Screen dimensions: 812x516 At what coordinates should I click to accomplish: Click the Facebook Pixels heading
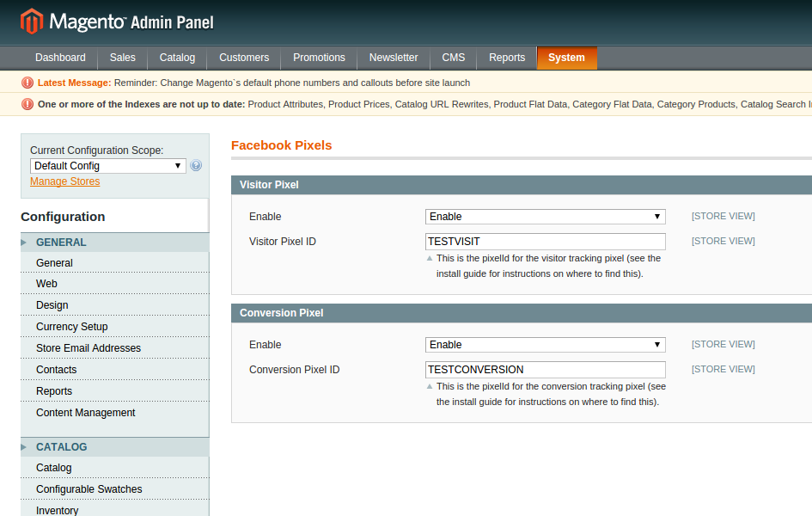[x=281, y=145]
